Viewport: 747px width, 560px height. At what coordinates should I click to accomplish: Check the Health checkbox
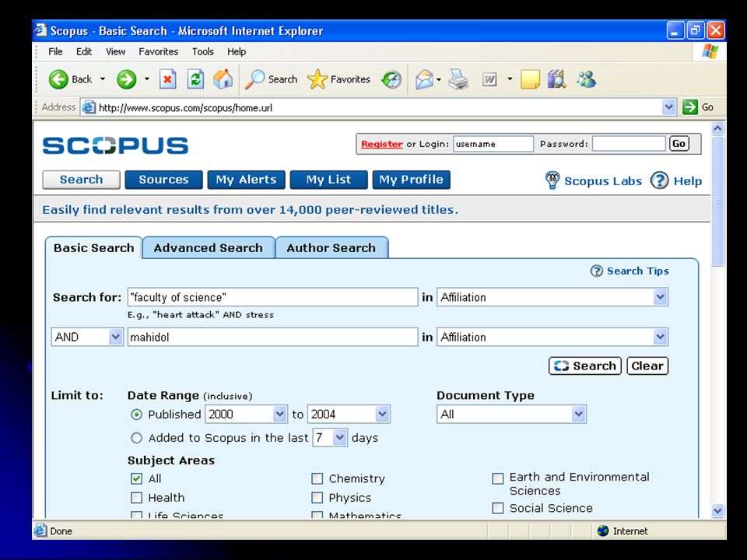[136, 498]
